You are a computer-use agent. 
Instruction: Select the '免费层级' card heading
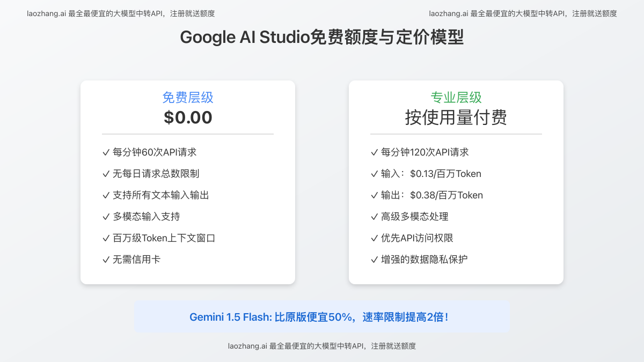[x=188, y=98]
